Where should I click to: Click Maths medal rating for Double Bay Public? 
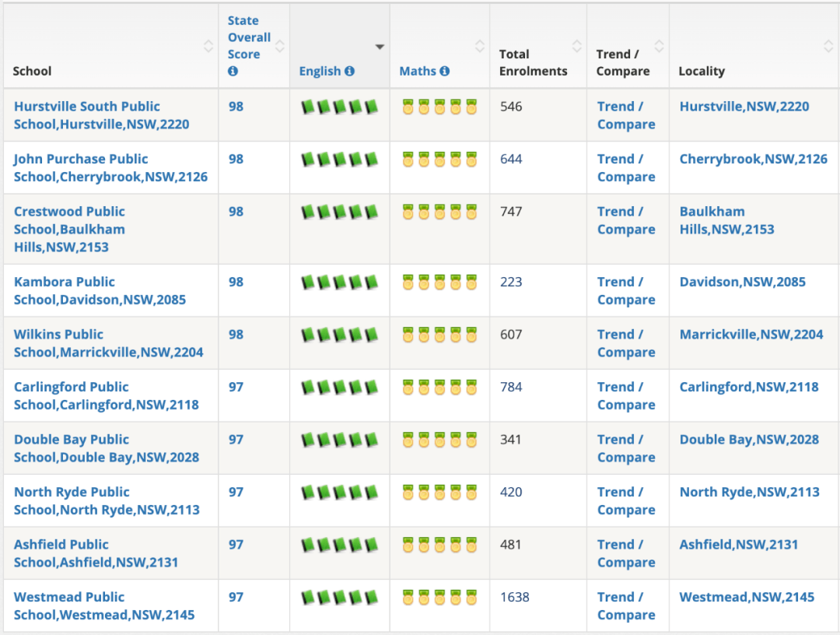click(439, 440)
